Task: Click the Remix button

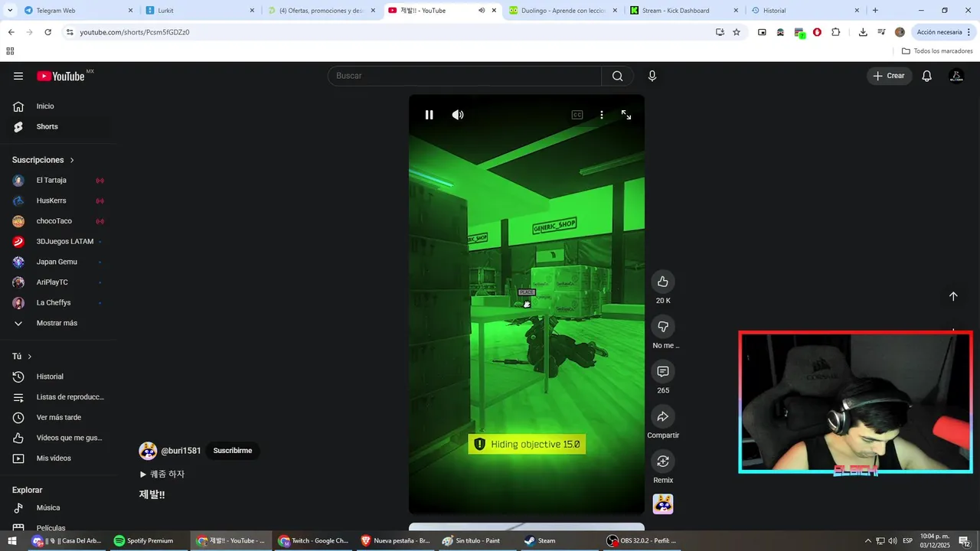Action: pos(663,461)
